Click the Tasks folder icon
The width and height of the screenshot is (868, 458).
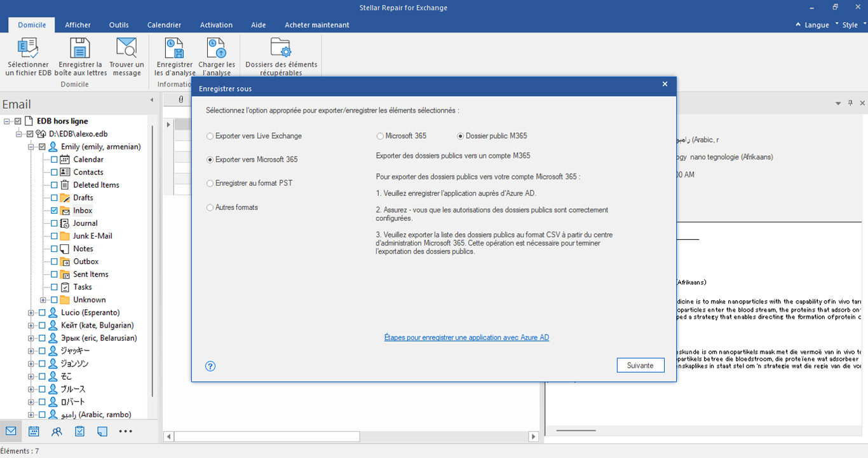click(65, 286)
